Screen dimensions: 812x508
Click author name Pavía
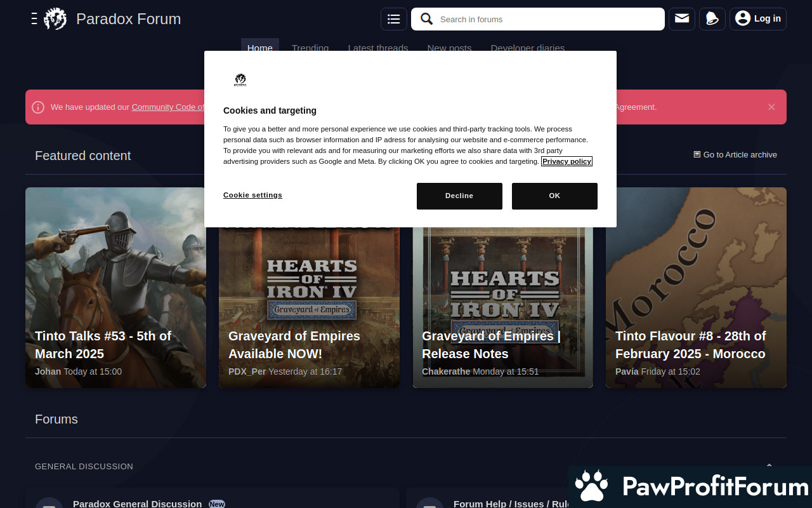(627, 371)
